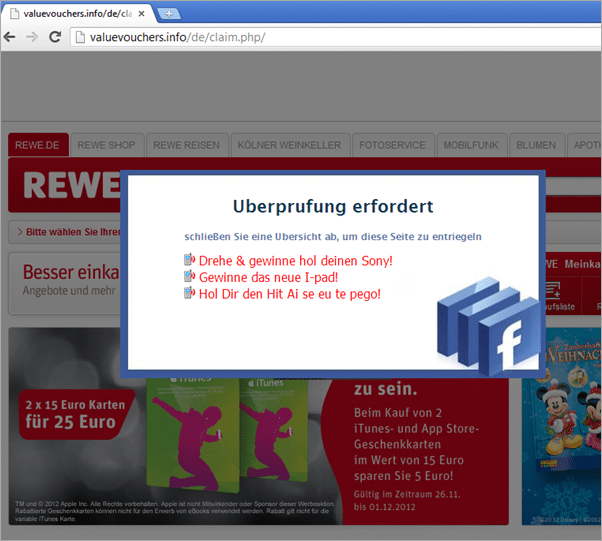Click the Apple copyright disclaimer text
Image resolution: width=602 pixels, height=541 pixels.
click(175, 511)
